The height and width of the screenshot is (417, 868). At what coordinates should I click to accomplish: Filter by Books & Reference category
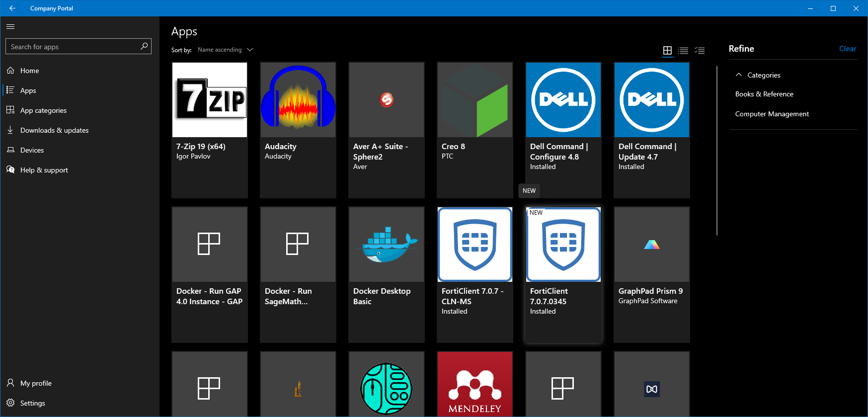tap(764, 94)
